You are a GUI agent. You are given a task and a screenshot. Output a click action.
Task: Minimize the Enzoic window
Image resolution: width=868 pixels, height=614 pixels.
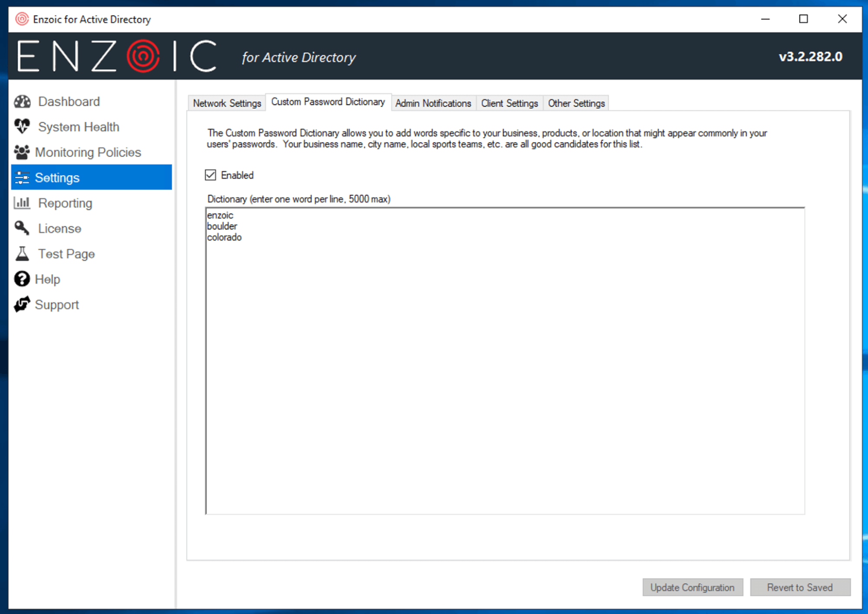point(766,19)
